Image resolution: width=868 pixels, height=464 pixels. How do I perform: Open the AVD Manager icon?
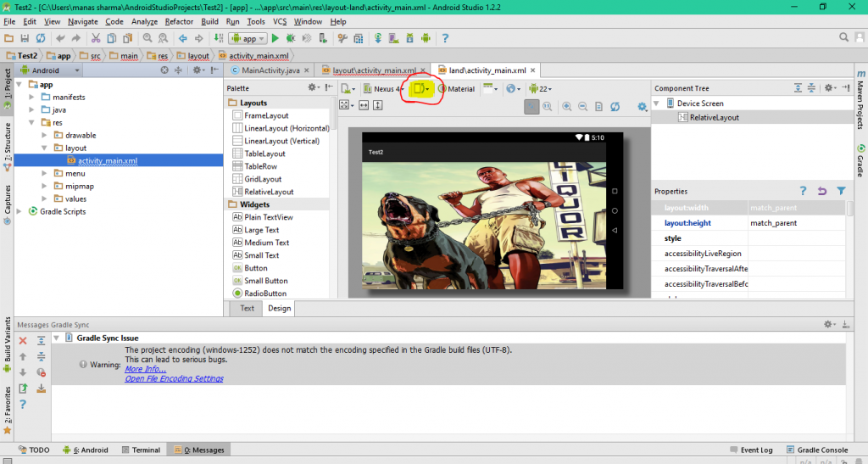point(393,38)
